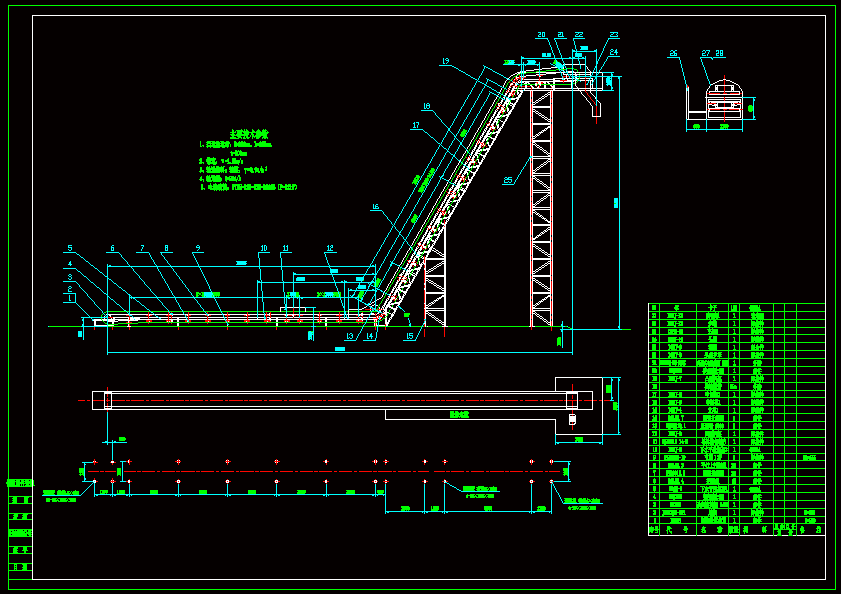Select callout 27 of the section view
The image size is (841, 594).
click(x=706, y=54)
